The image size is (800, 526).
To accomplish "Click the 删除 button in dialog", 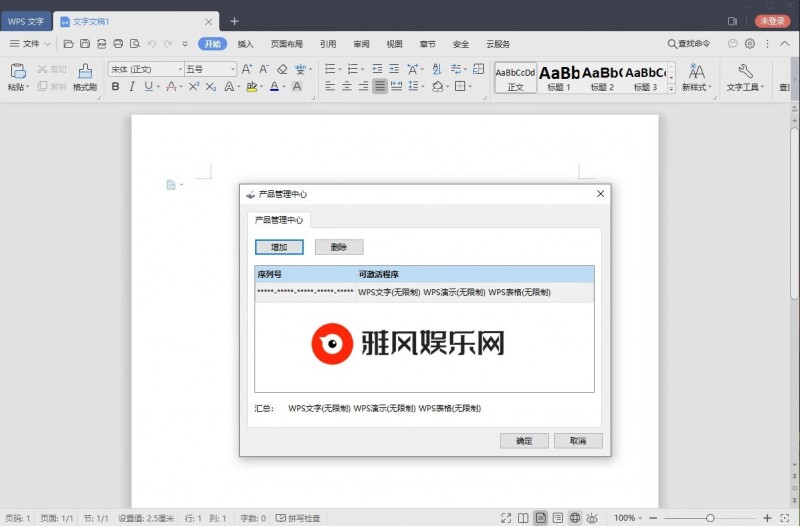I will pyautogui.click(x=339, y=247).
